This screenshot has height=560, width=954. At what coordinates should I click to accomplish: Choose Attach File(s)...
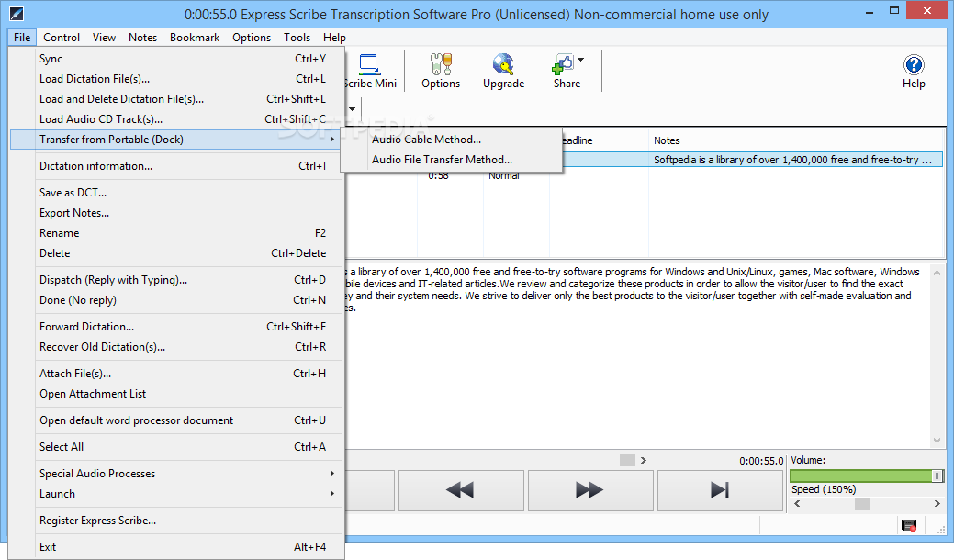tap(177, 374)
